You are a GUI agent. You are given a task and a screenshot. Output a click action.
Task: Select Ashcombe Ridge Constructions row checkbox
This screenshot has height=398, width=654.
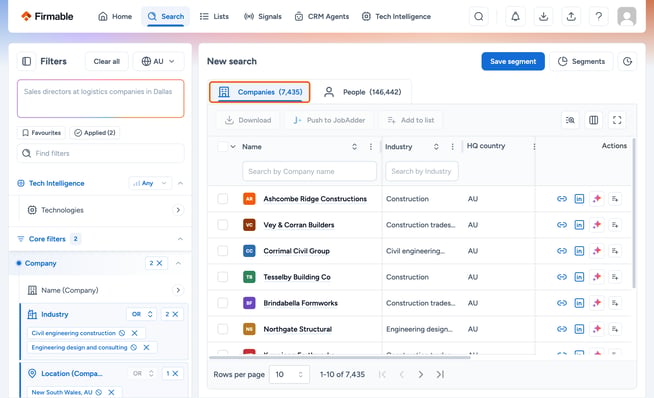coord(223,199)
